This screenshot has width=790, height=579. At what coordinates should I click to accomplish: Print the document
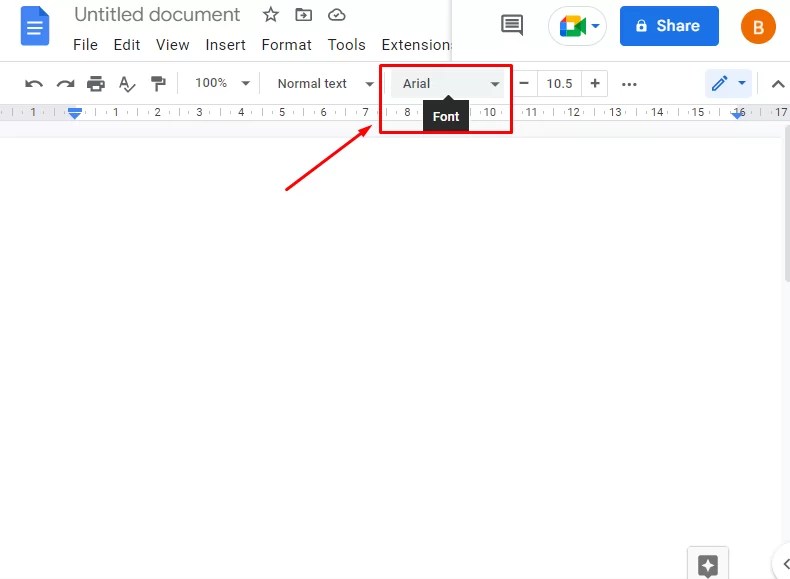pyautogui.click(x=96, y=84)
